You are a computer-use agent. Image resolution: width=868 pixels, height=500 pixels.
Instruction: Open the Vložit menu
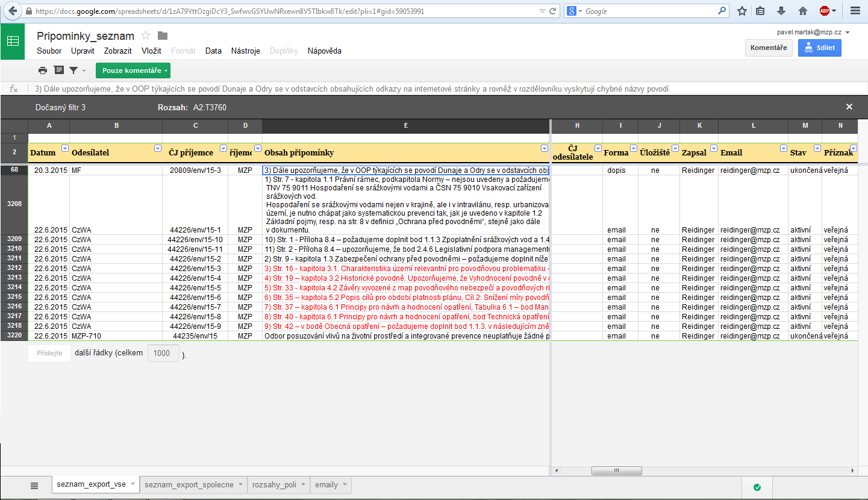coord(151,51)
